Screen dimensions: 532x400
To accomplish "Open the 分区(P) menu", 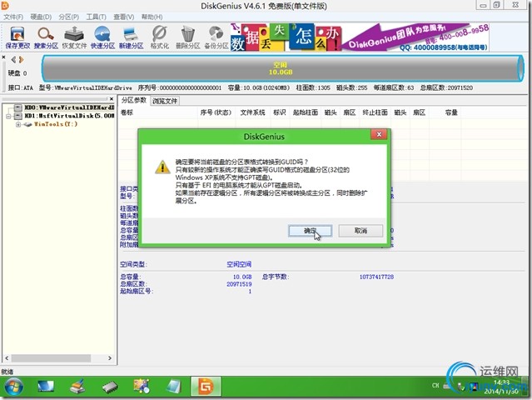I will [x=69, y=17].
